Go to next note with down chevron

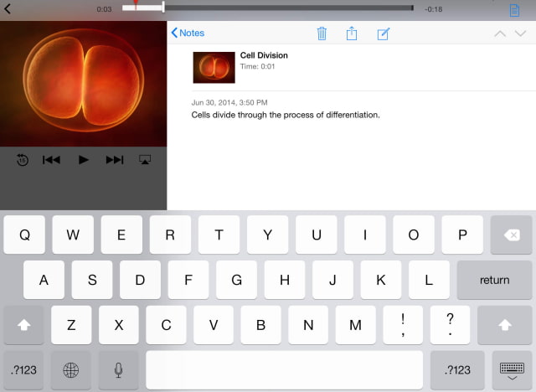520,34
